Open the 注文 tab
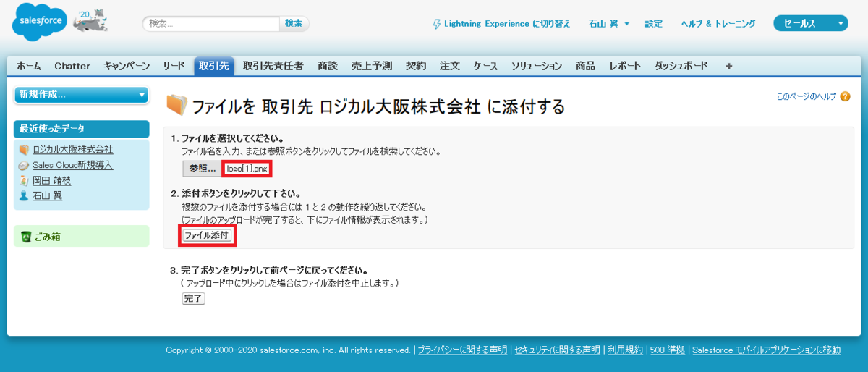 point(450,66)
